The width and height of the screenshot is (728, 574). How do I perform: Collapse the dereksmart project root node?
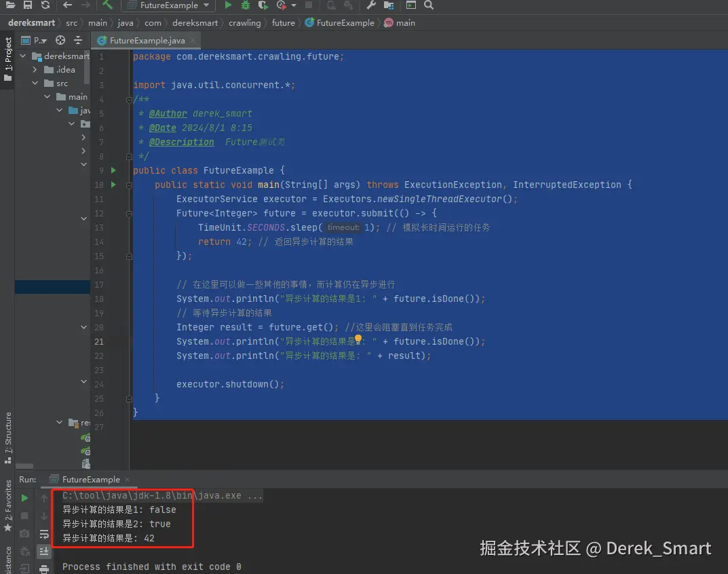23,56
